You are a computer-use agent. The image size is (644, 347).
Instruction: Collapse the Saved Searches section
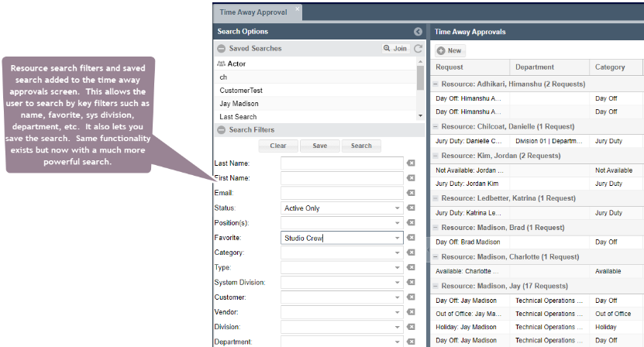click(221, 49)
